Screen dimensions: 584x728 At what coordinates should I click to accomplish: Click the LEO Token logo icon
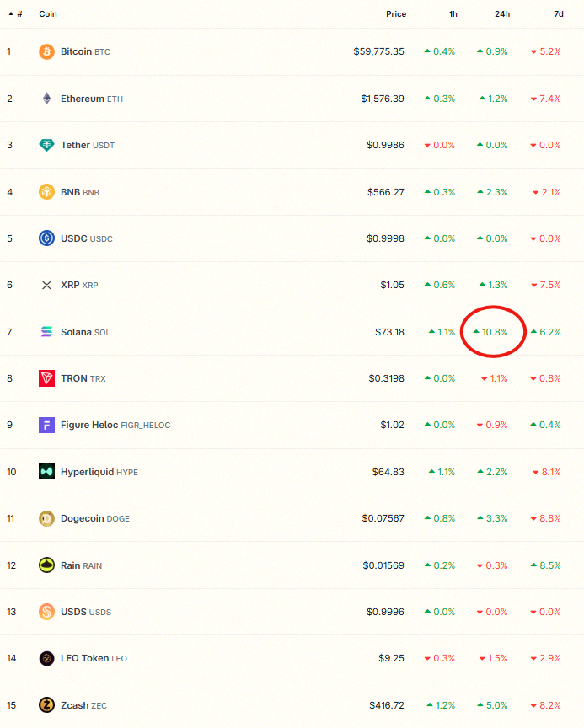pos(46,658)
